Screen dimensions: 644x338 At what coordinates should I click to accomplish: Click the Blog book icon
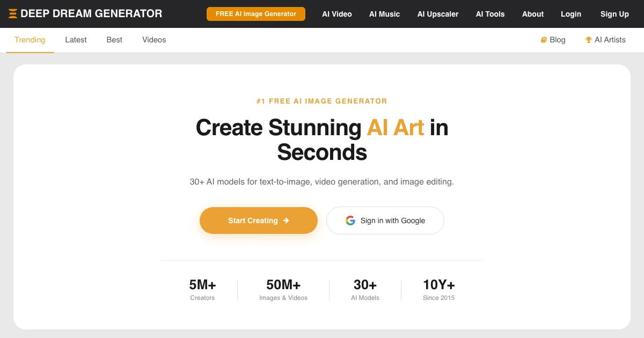pos(544,40)
